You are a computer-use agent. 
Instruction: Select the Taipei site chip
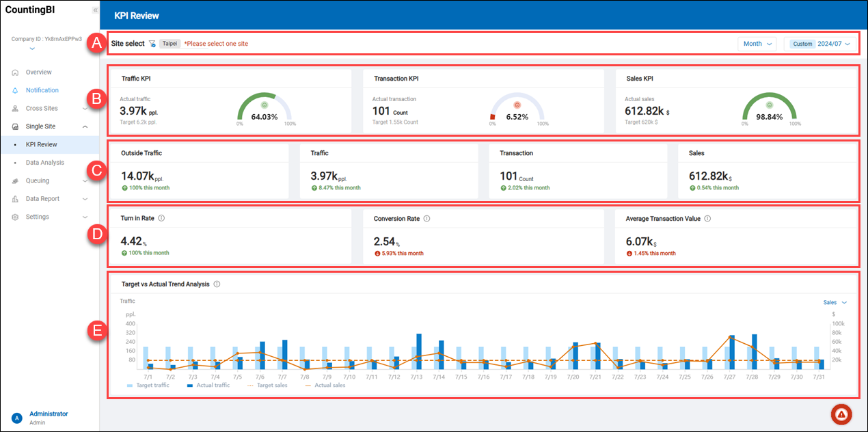coord(169,42)
